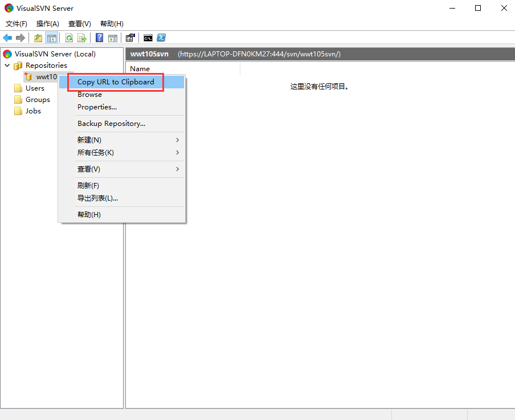515x420 pixels.
Task: Click the Up One Level folder icon
Action: [x=38, y=38]
